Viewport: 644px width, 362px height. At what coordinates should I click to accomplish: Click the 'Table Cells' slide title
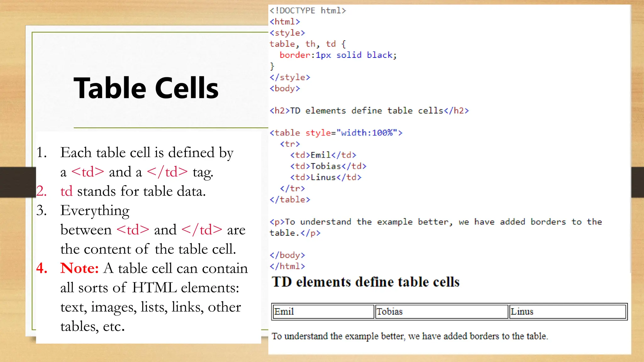coord(146,88)
